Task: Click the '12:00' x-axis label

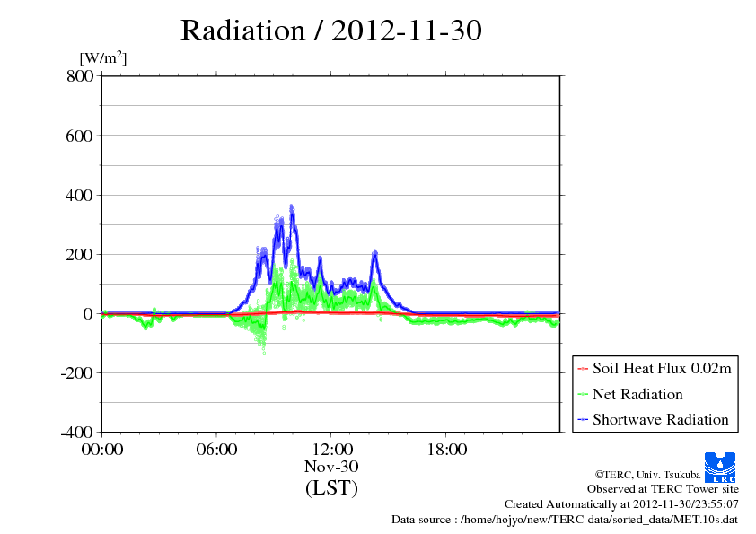Action: [x=332, y=450]
